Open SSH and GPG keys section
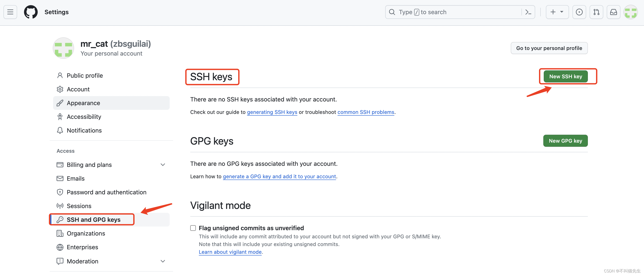This screenshot has width=644, height=275. click(x=94, y=219)
